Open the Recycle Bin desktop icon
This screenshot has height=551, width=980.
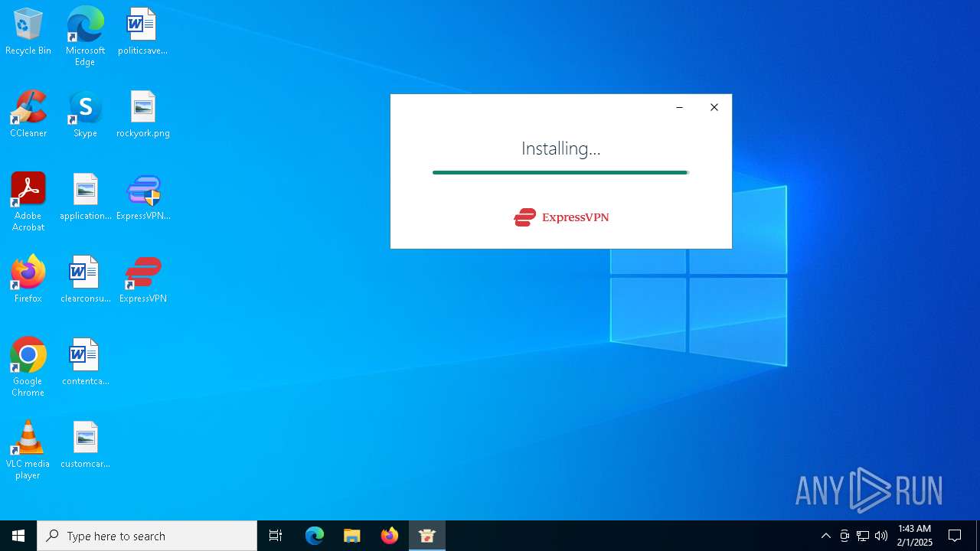click(28, 31)
